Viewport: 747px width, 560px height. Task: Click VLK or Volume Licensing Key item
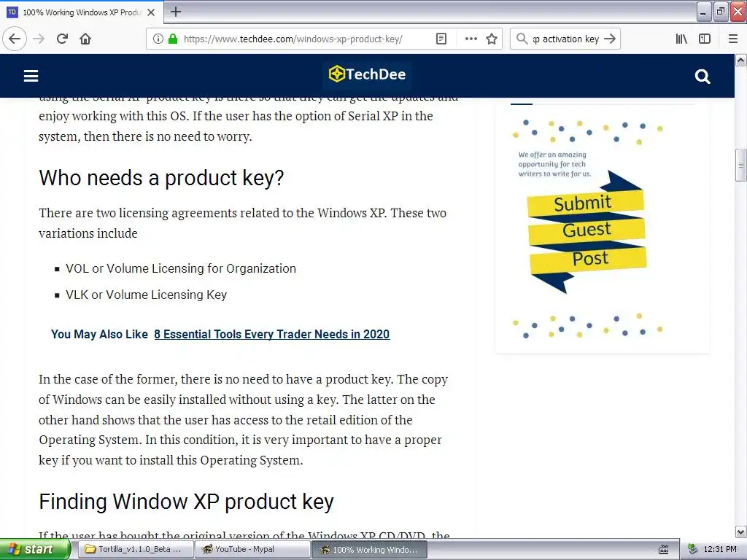(146, 295)
